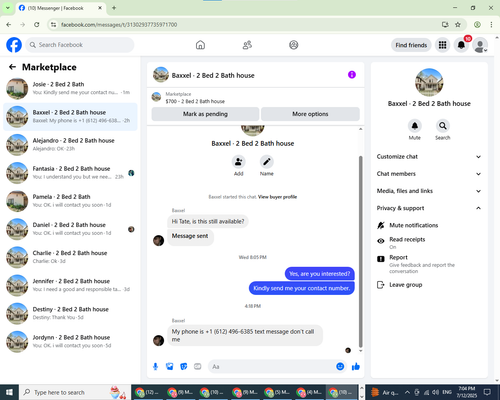Expand the Chat members section
Viewport: 500px width, 400px height.
tap(429, 174)
